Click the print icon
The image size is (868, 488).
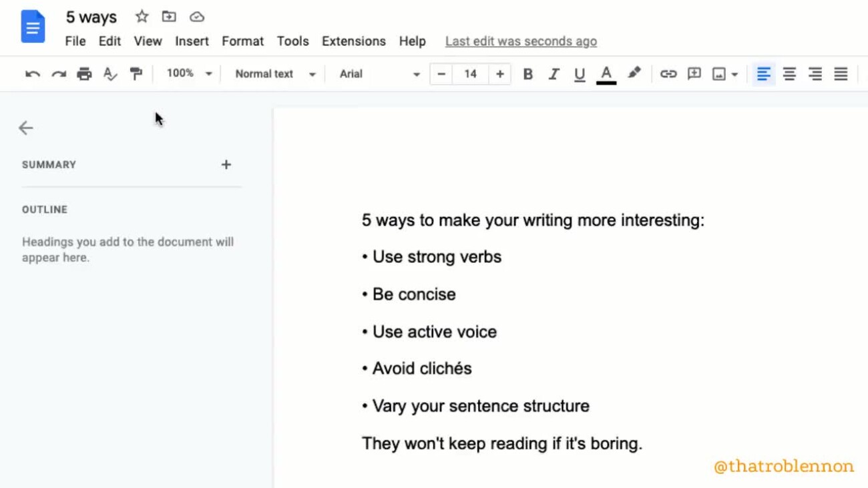(84, 74)
